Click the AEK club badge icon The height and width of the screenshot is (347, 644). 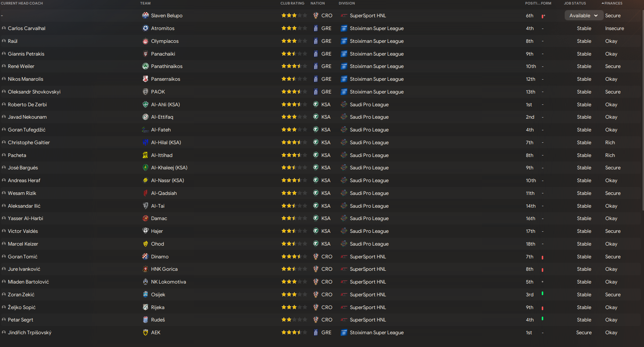[145, 332]
